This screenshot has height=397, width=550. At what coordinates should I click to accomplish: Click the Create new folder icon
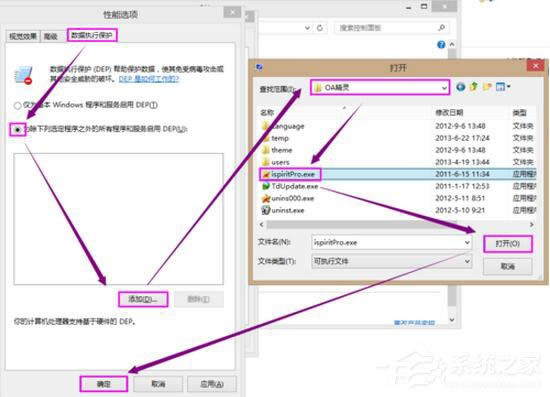tap(487, 86)
